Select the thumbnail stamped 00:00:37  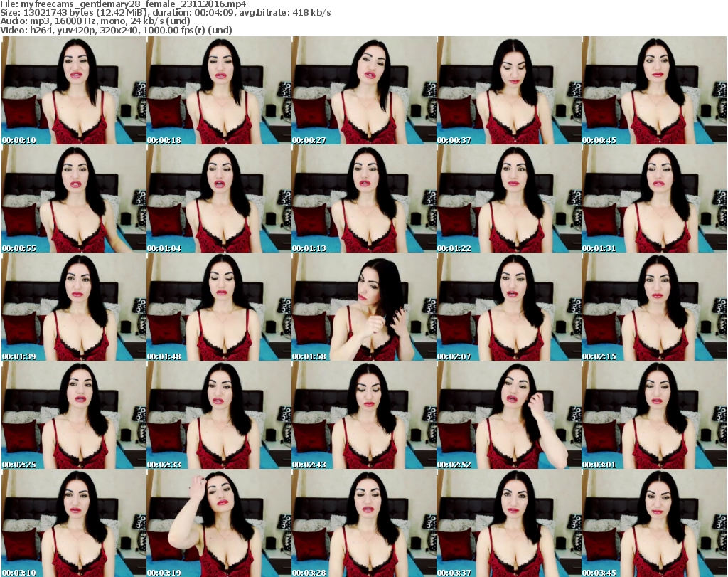click(509, 90)
